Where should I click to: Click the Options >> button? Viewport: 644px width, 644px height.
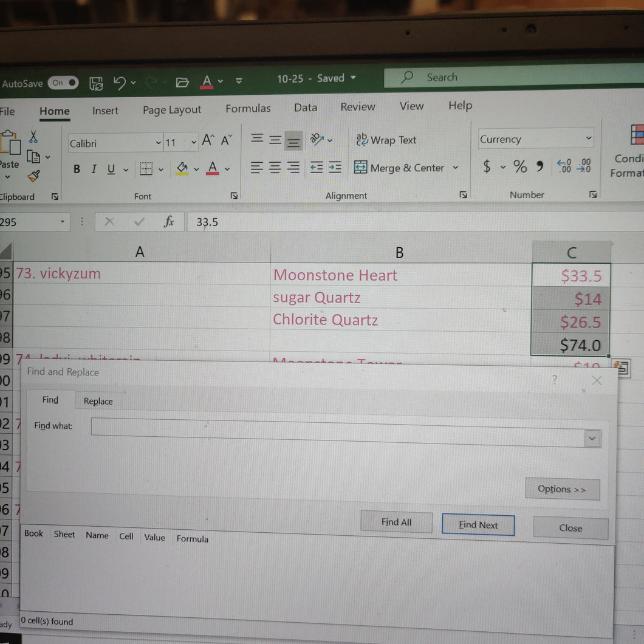tap(562, 489)
